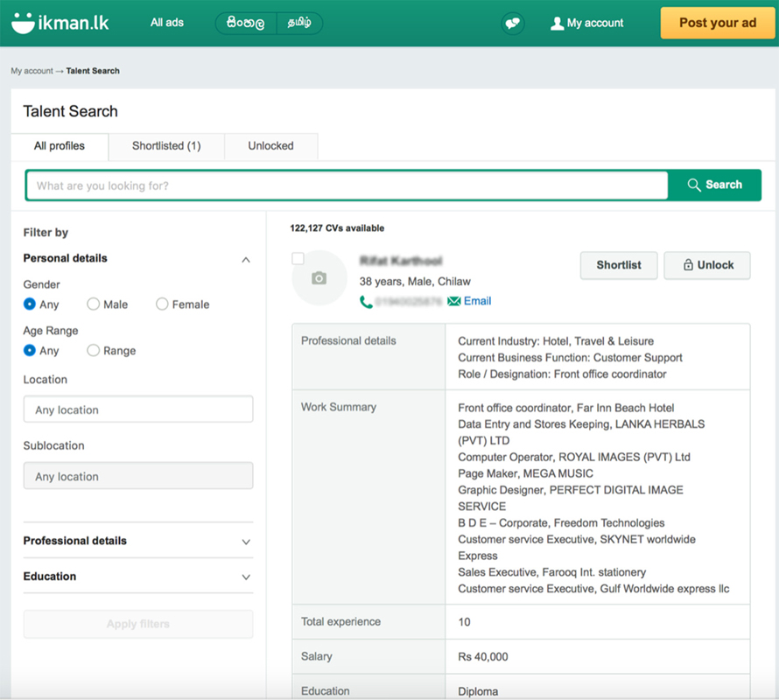Switch language to Tamil
Screen dimensions: 779x700
tap(299, 23)
